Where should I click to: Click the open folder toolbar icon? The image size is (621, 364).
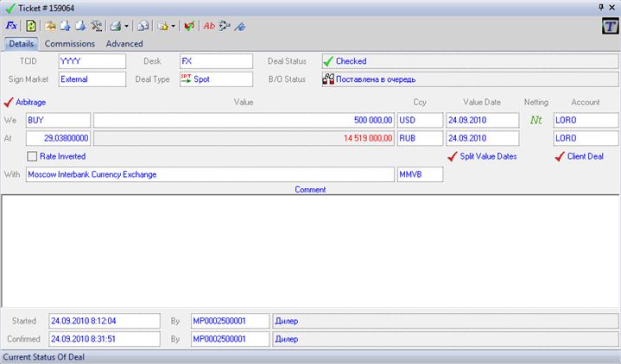[x=50, y=26]
